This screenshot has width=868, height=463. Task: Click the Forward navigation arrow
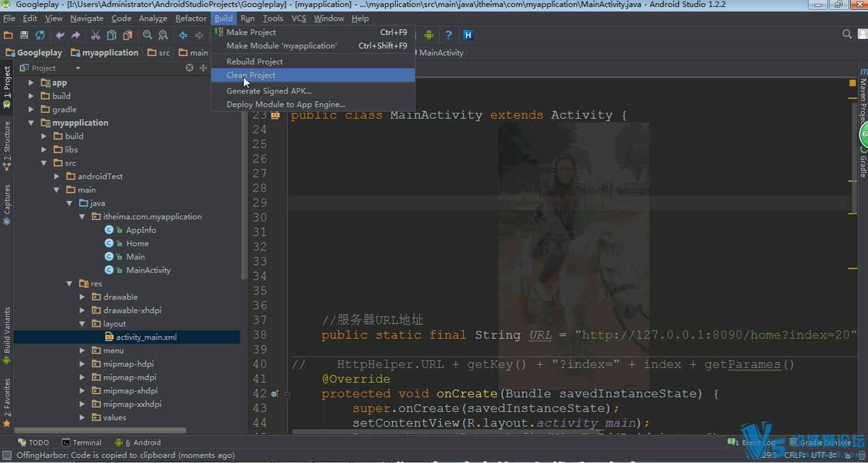[199, 35]
